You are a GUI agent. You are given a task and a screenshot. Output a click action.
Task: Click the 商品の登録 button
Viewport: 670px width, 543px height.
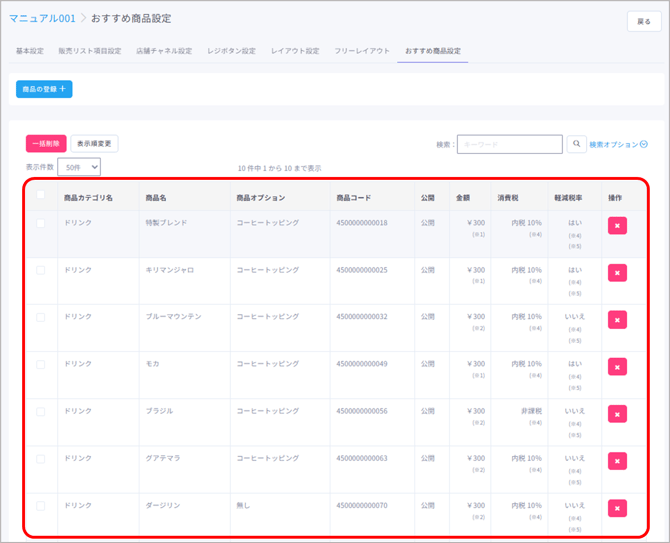pos(44,89)
